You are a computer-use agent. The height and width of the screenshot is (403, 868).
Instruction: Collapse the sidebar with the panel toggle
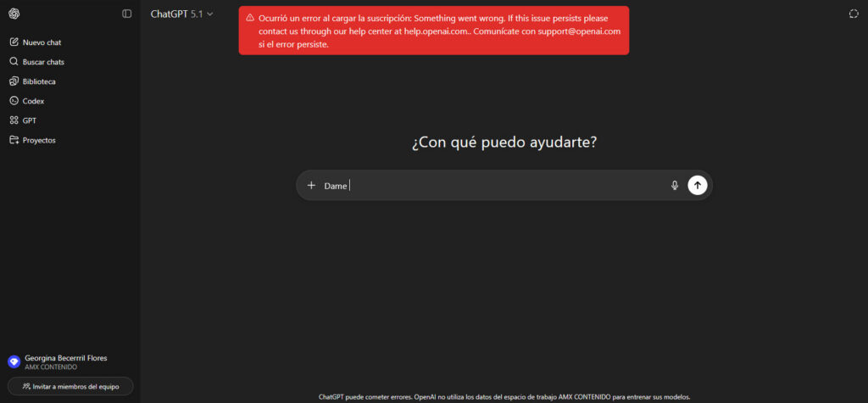pyautogui.click(x=127, y=14)
